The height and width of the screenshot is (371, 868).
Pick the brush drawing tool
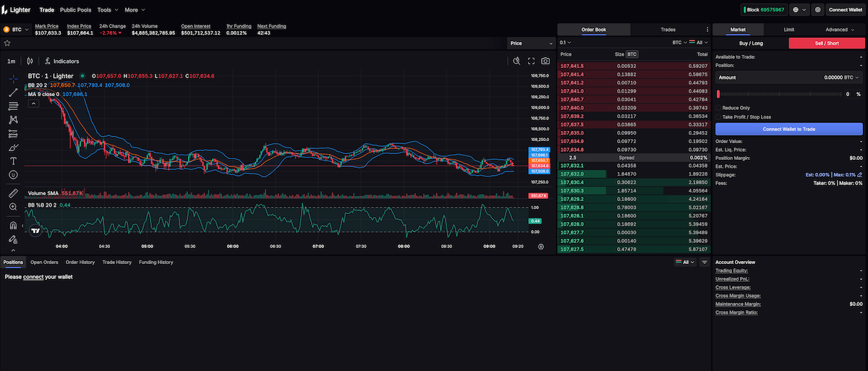13,147
